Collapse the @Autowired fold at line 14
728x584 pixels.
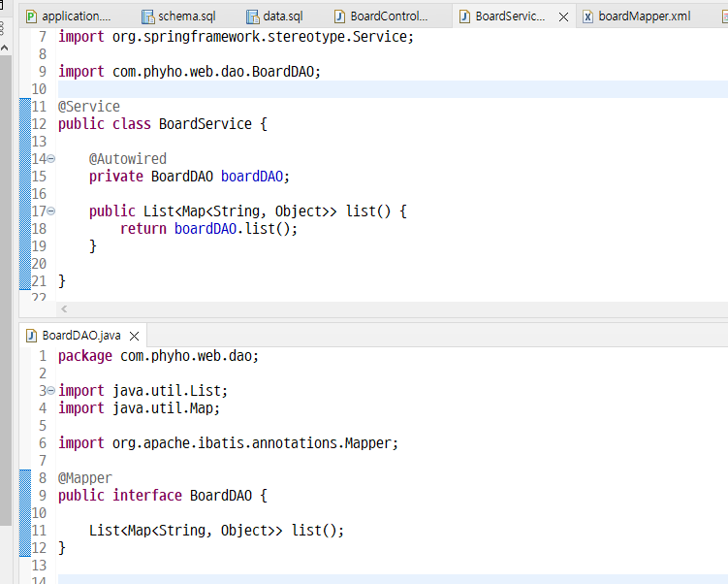click(x=51, y=159)
